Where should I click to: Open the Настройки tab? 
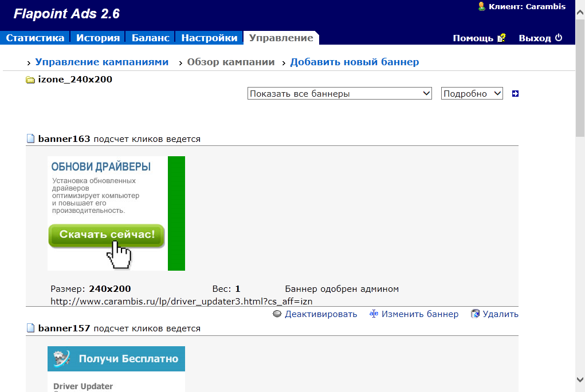coord(209,38)
